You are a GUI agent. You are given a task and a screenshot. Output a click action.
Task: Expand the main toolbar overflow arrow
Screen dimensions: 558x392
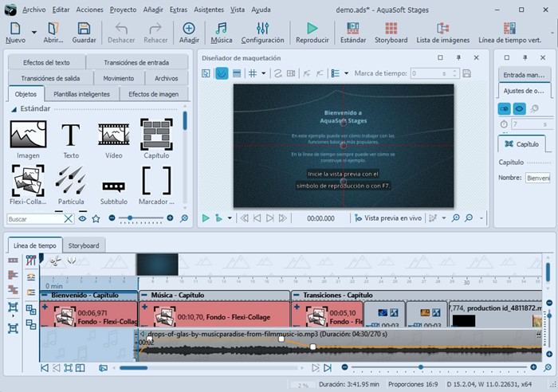coord(552,33)
